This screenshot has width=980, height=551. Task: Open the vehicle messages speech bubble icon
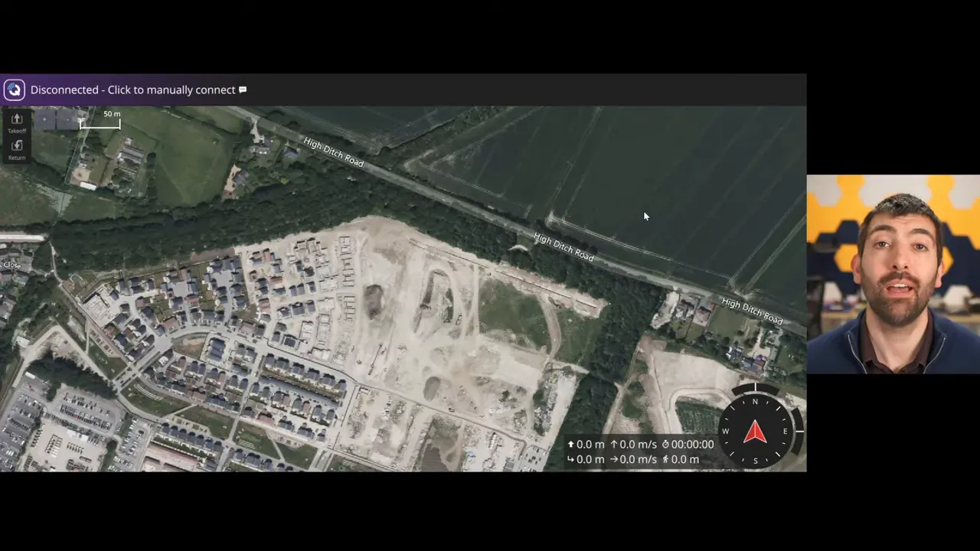click(243, 90)
